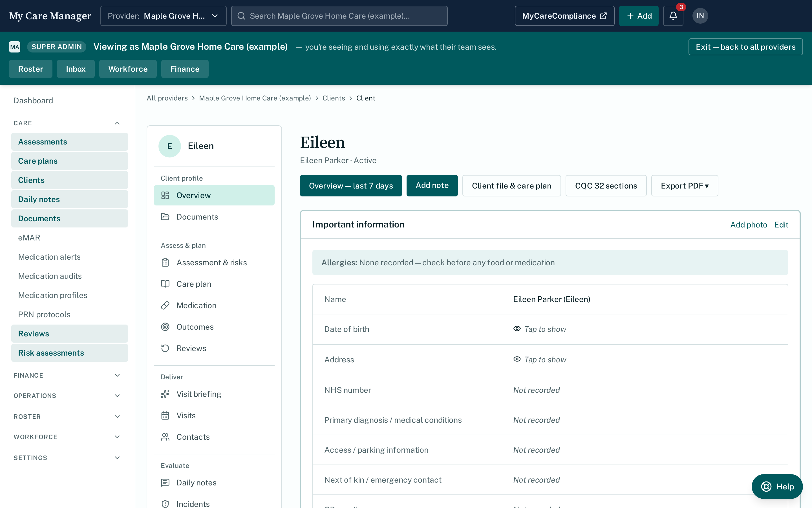The height and width of the screenshot is (508, 812).
Task: Click Edit in Important information
Action: 781,225
